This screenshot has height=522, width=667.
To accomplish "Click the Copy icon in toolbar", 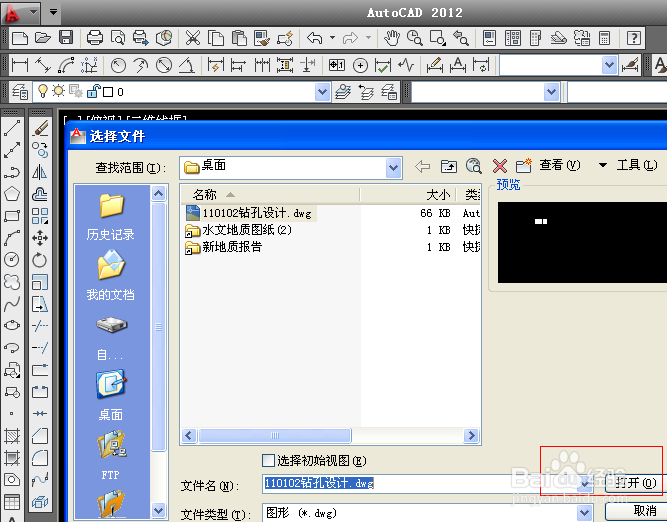I will point(216,38).
